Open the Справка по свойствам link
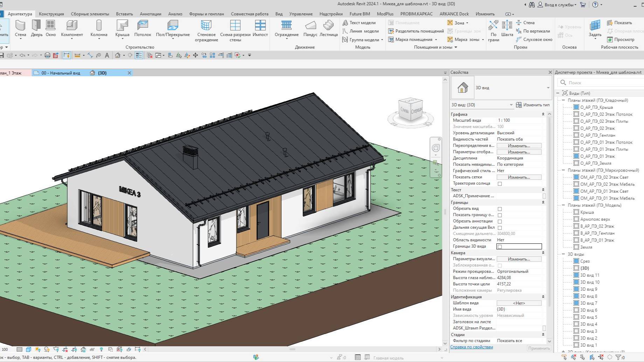This screenshot has width=644, height=362. pos(471,347)
